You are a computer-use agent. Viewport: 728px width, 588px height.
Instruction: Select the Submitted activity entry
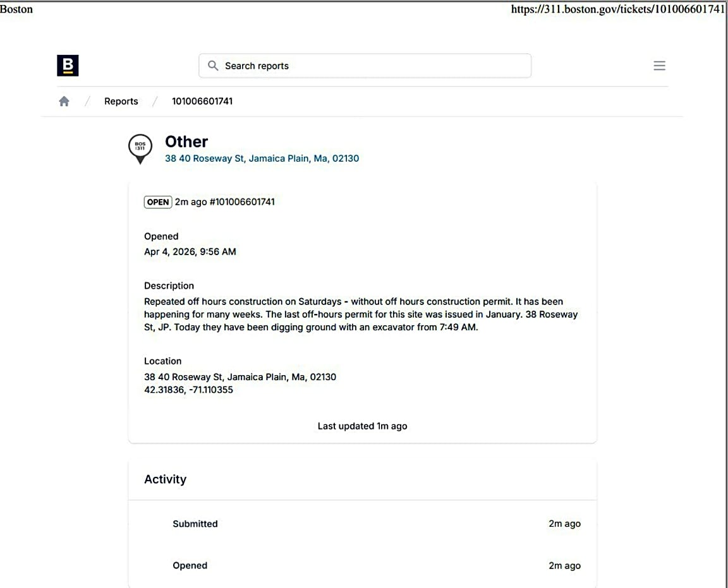point(195,524)
